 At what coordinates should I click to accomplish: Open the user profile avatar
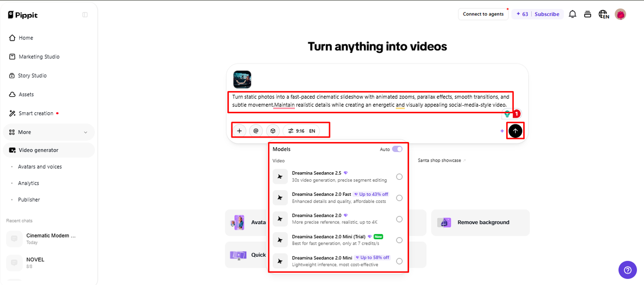click(620, 14)
